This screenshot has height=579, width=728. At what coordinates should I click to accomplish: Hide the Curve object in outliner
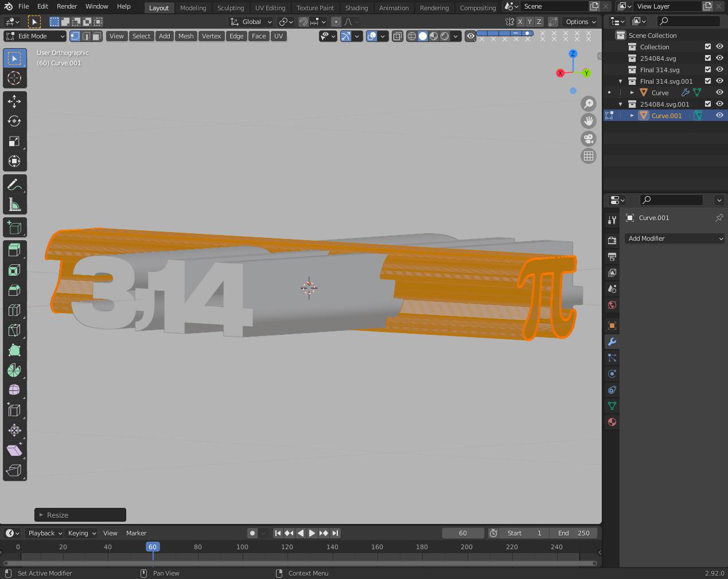[719, 92]
